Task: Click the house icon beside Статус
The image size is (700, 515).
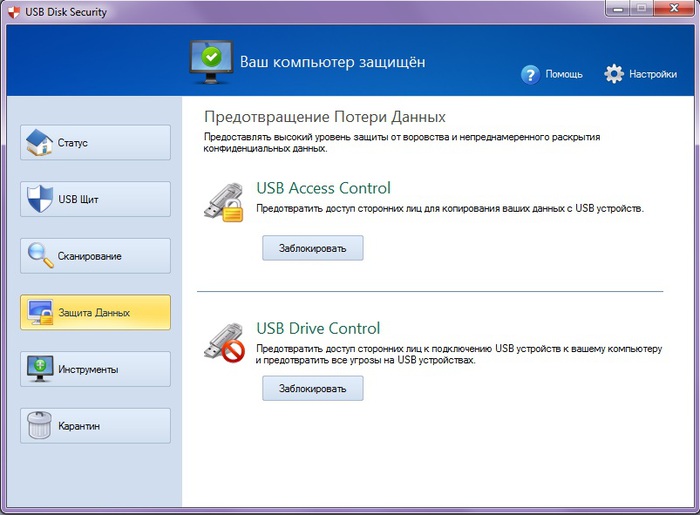Action: (x=39, y=142)
